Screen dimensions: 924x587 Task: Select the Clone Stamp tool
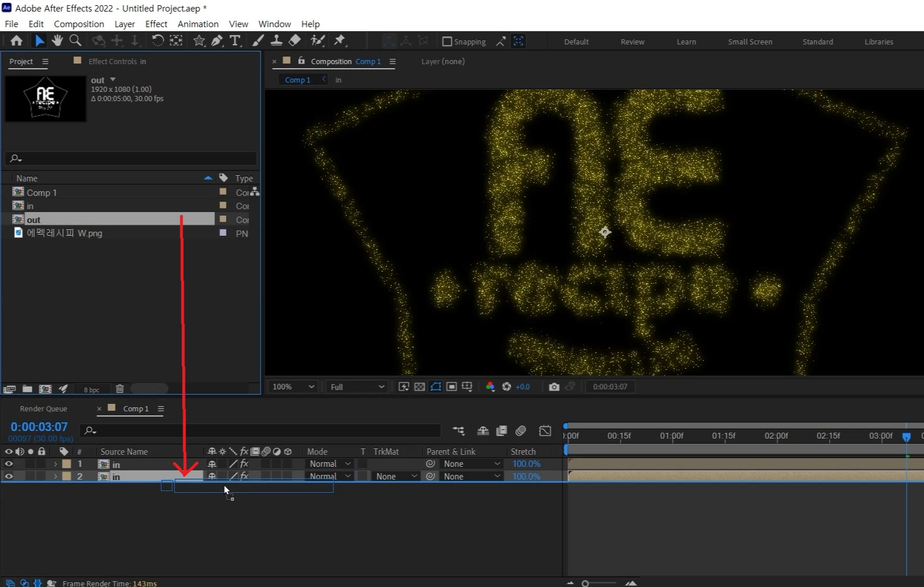point(276,40)
